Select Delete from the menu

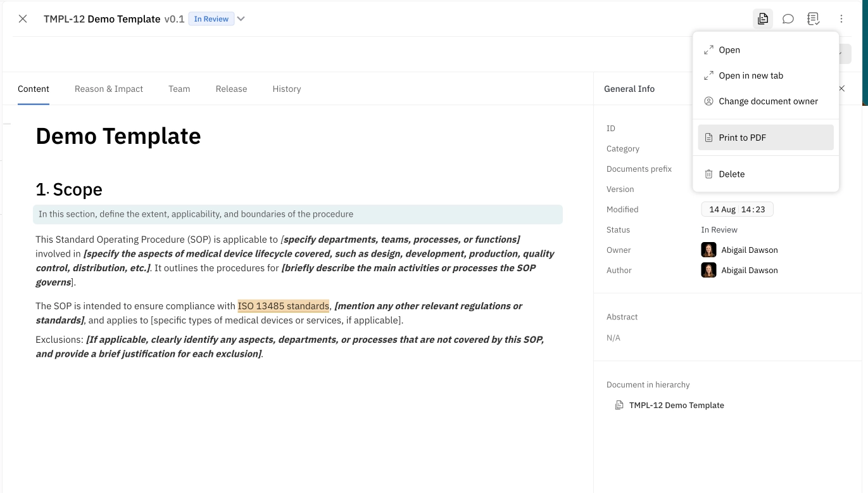[x=731, y=174]
